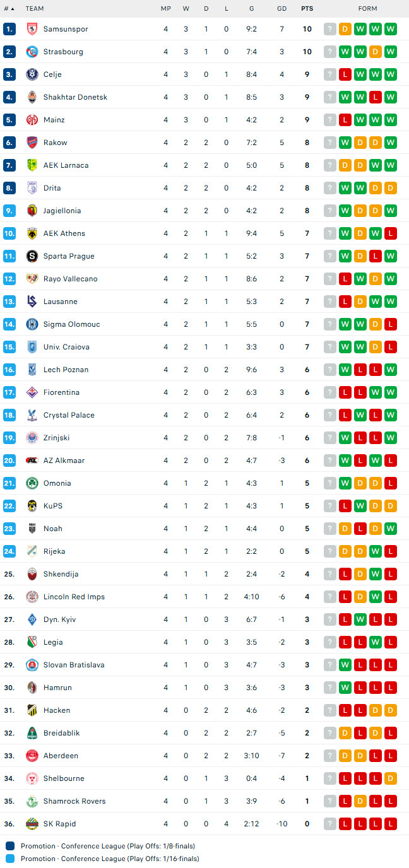409x868 pixels.
Task: Open the Lincoln Red Imps team page
Action: click(x=74, y=597)
